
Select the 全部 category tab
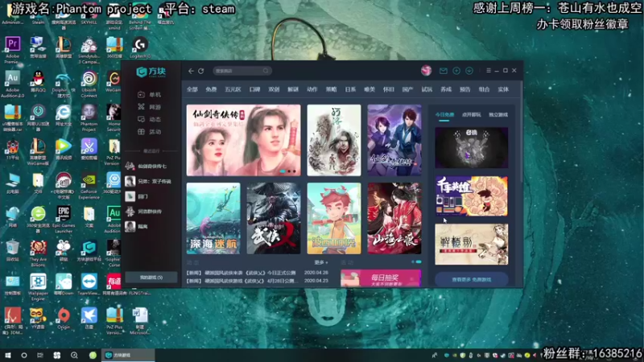tap(192, 89)
